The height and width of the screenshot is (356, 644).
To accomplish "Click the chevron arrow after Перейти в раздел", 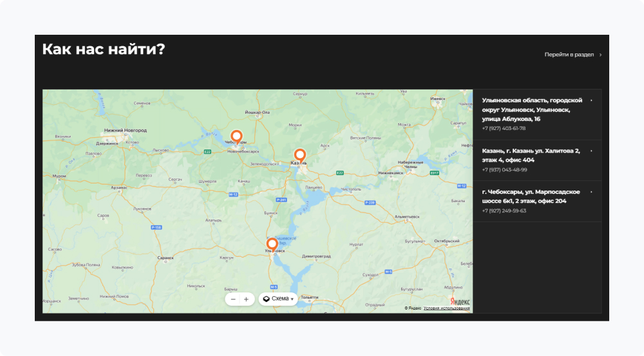I will (x=601, y=55).
